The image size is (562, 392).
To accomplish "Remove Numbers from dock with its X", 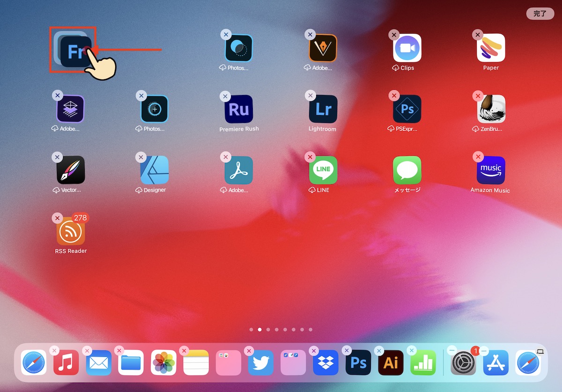I will (411, 351).
